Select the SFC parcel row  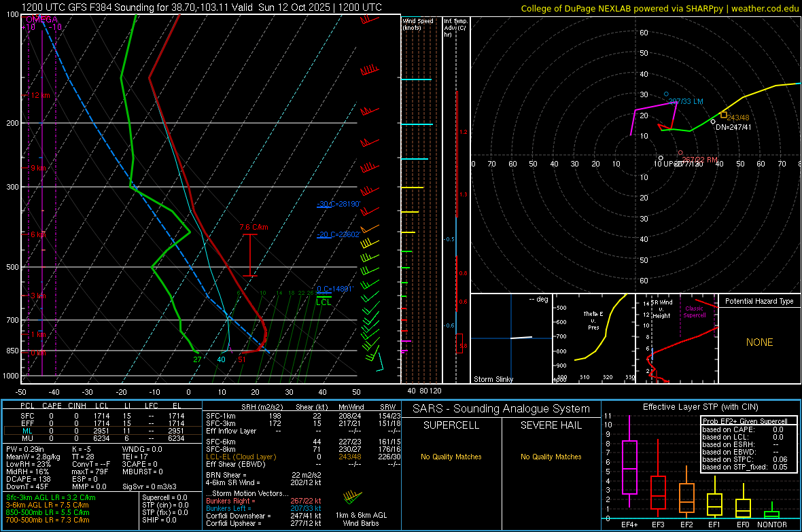103,416
